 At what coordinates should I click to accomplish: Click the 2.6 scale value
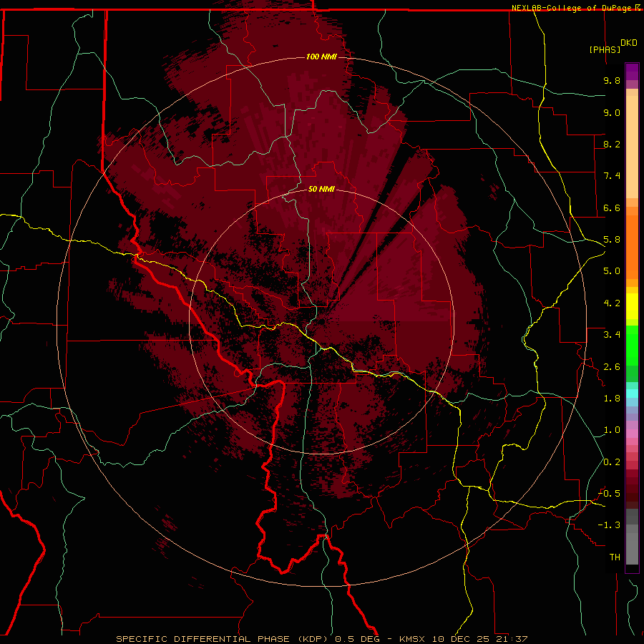(612, 367)
